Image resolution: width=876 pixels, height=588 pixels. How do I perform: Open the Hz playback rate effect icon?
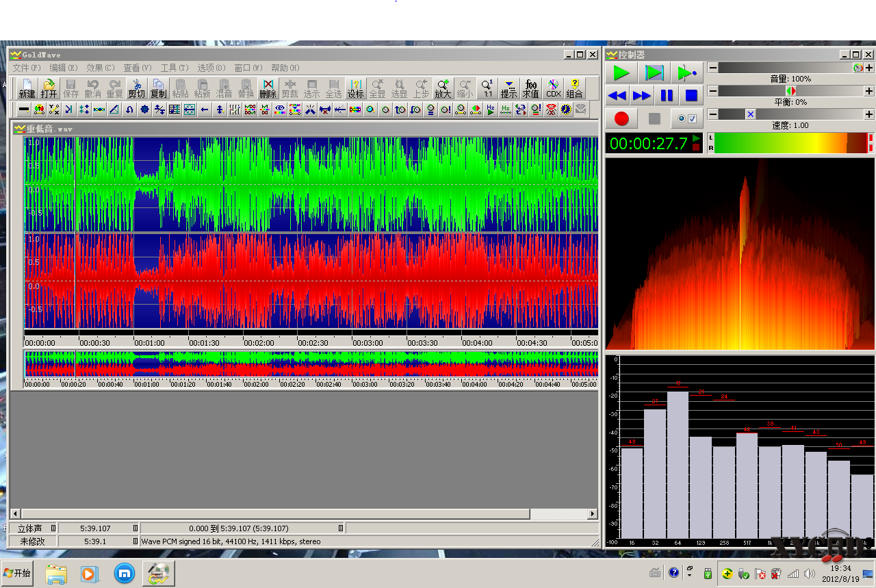491,109
